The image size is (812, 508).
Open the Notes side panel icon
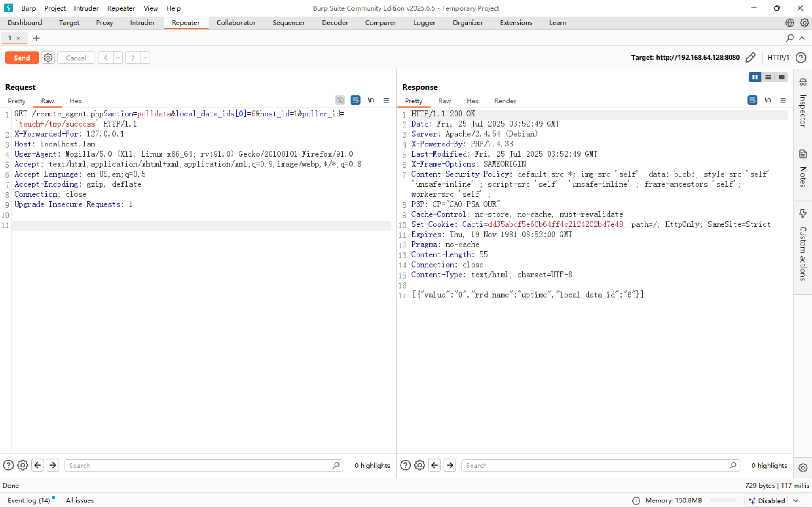pyautogui.click(x=803, y=154)
